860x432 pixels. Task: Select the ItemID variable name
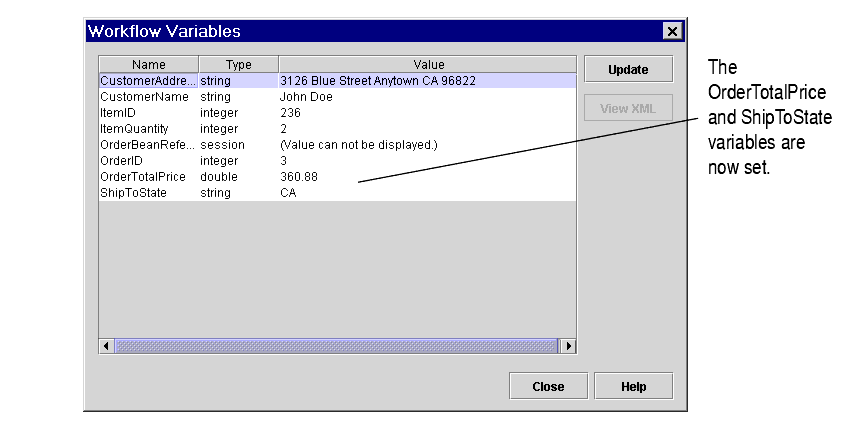118,113
